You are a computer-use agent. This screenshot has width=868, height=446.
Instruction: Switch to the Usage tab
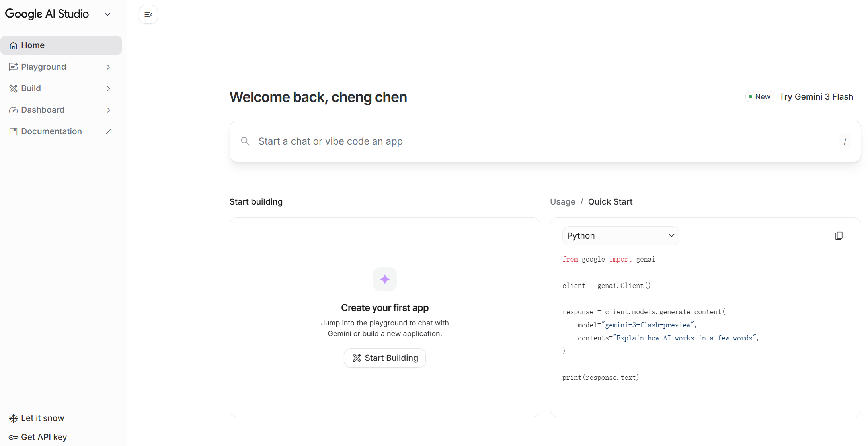pyautogui.click(x=562, y=202)
